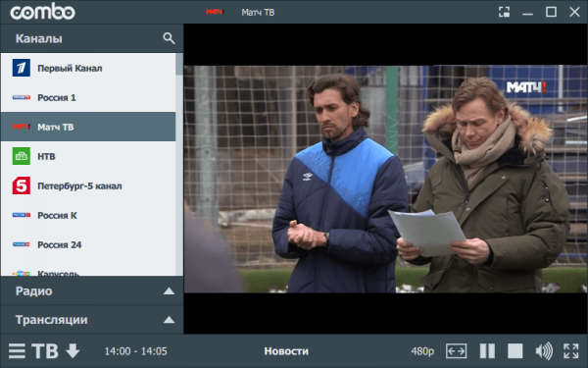Open the hamburger menu in bottom bar
Screen dimensions: 588x368
click(18, 351)
